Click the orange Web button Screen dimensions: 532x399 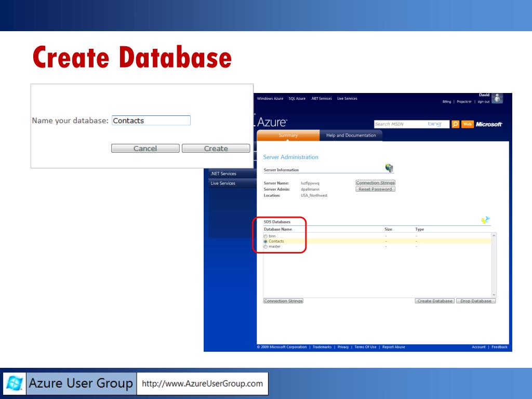coord(467,124)
